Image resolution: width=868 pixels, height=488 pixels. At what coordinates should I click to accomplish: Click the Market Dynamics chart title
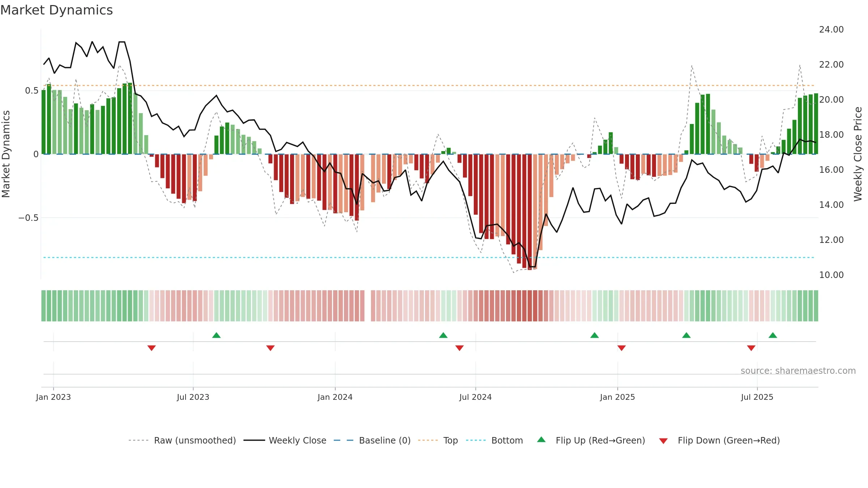click(56, 10)
